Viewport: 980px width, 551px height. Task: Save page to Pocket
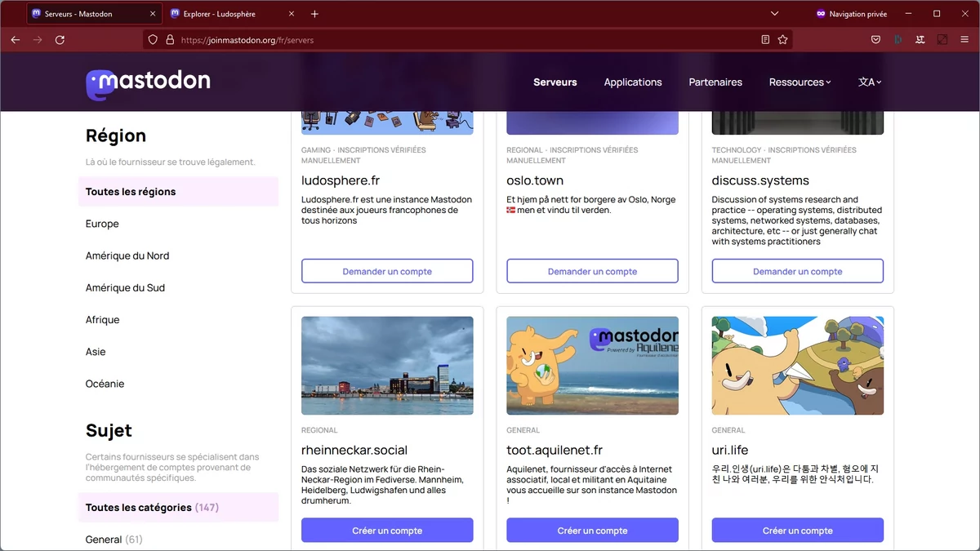pos(875,39)
